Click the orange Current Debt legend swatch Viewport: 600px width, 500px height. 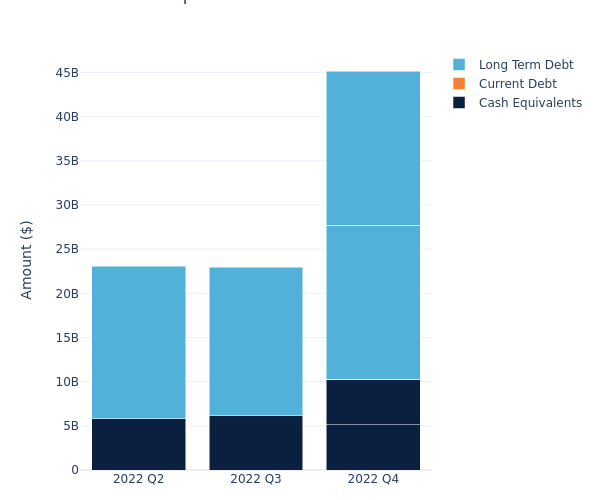pyautogui.click(x=459, y=84)
